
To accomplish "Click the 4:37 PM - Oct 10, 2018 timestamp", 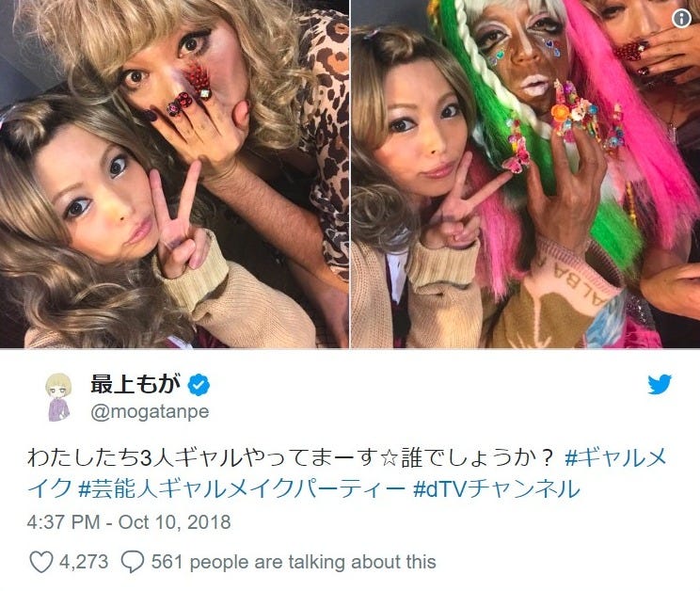I will 129,522.
